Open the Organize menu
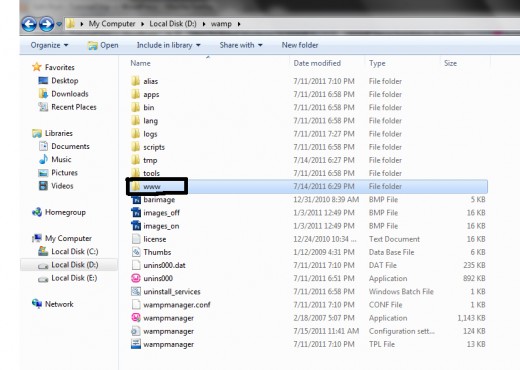Screen dimensions: 520x370 tap(49, 45)
